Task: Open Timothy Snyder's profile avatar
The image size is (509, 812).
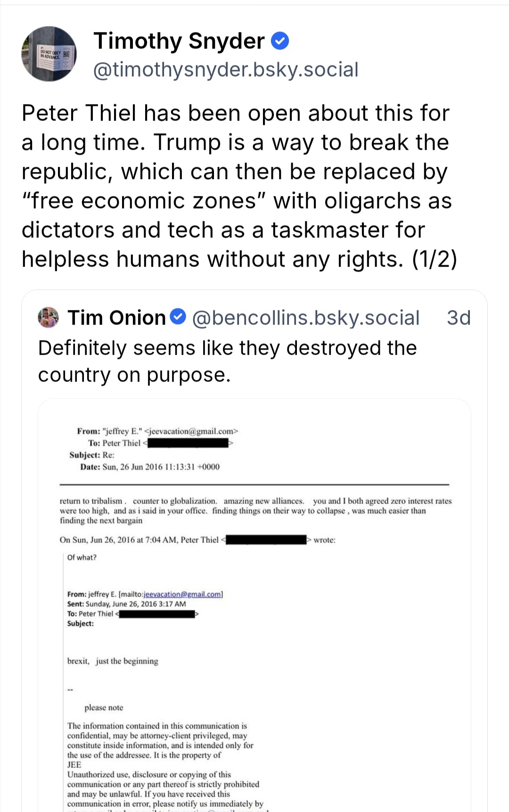Action: tap(49, 54)
